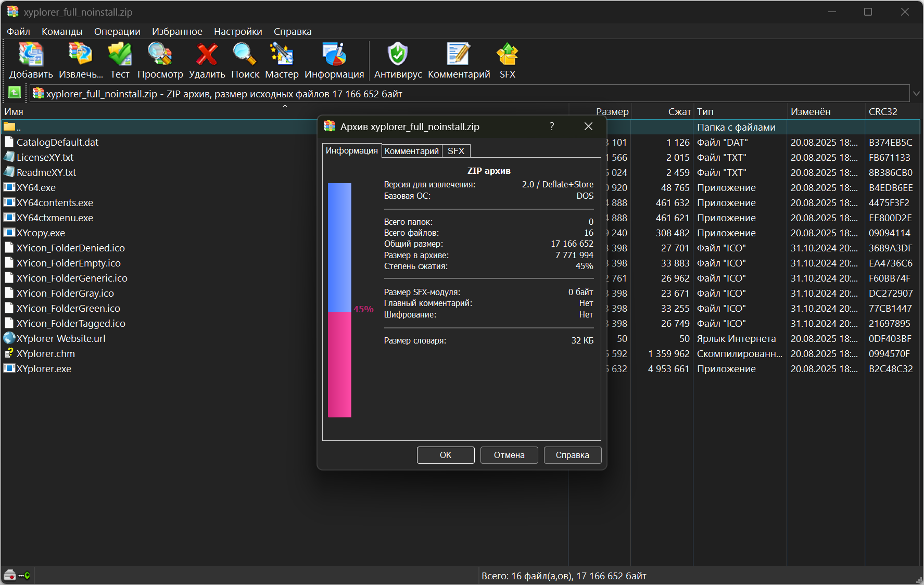
Task: Click the pink part of compression ratio bar
Action: point(339,364)
